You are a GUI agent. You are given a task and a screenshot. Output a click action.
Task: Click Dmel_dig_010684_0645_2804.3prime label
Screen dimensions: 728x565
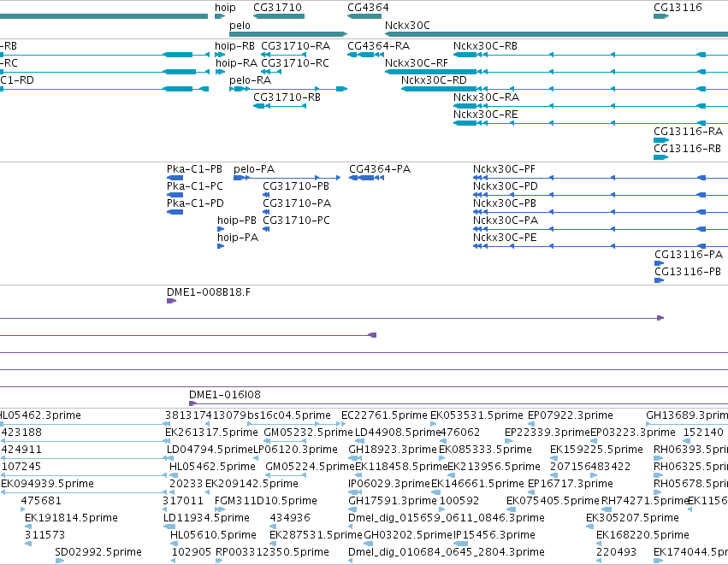[447, 553]
